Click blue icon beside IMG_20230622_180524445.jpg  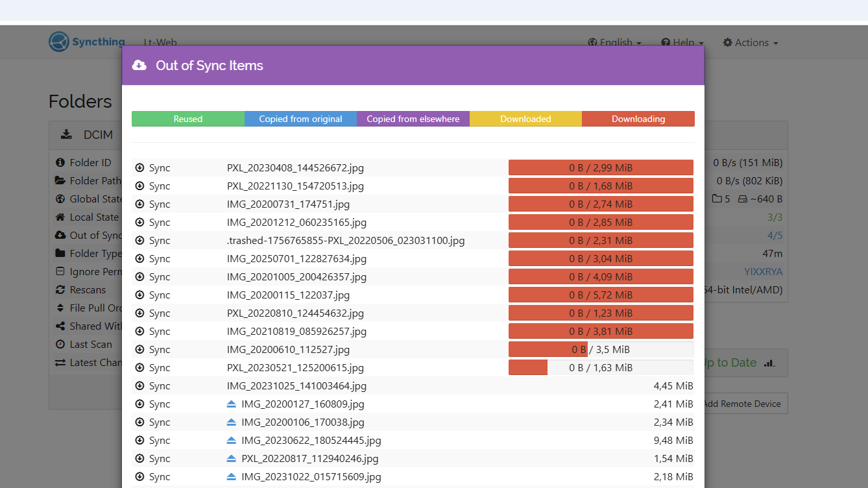[232, 441]
